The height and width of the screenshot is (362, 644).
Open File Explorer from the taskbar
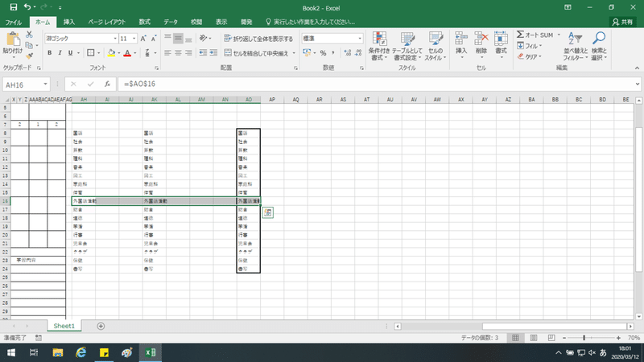pyautogui.click(x=57, y=352)
